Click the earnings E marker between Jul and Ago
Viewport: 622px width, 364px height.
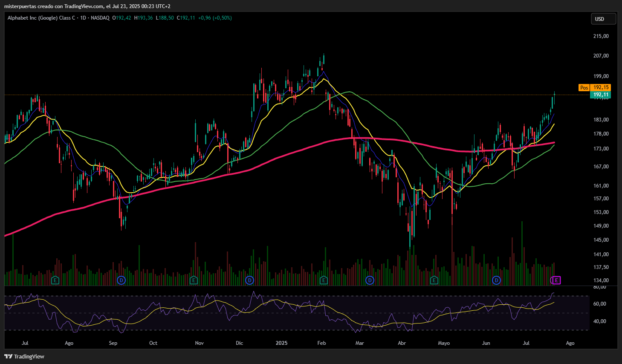tap(55, 280)
